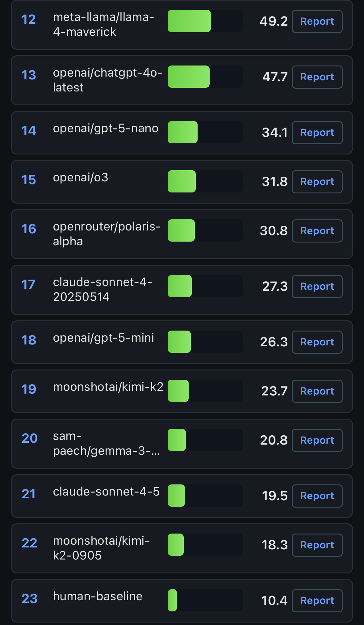The height and width of the screenshot is (625, 364).
Task: Click the claude-sonnet-4-5 model name
Action: pyautogui.click(x=106, y=492)
